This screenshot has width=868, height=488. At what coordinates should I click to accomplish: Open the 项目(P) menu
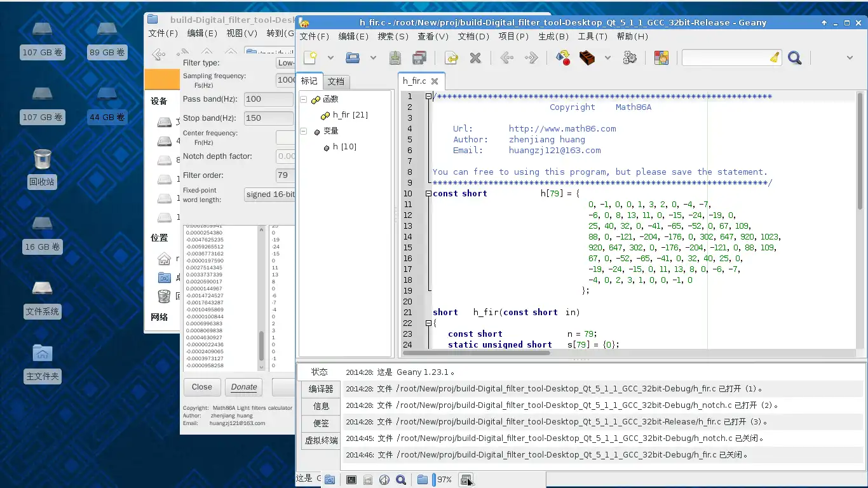pos(513,36)
